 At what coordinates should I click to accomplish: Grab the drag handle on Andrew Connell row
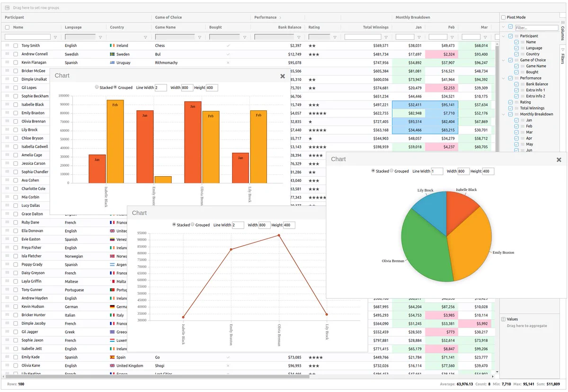(7, 54)
